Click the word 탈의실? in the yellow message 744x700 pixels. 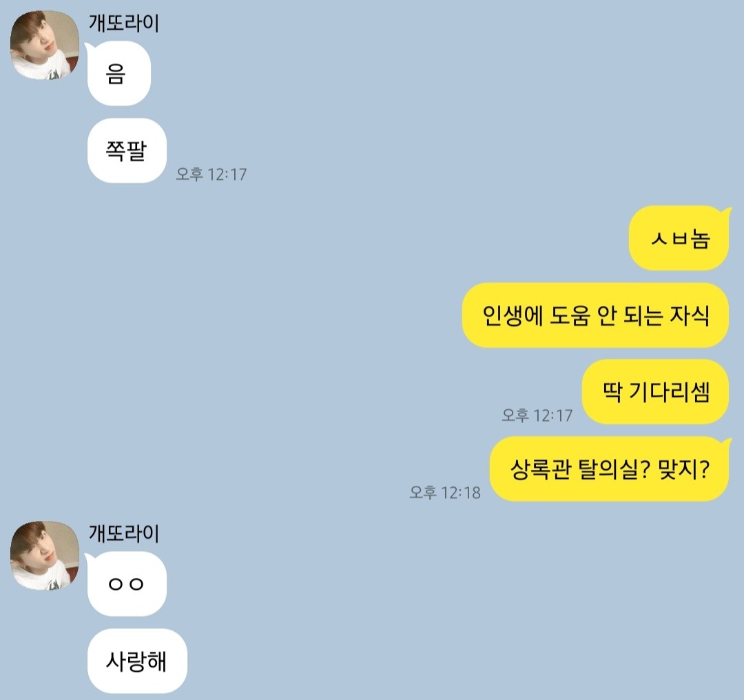click(x=614, y=469)
